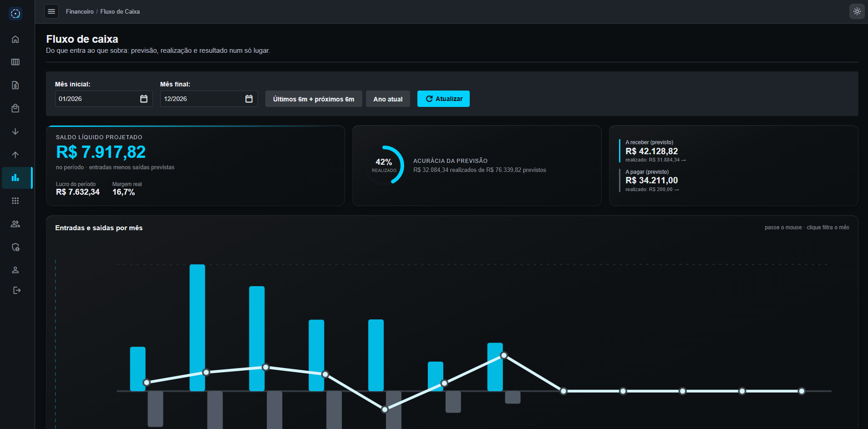Open calendar picker for Mês final
The image size is (868, 429).
click(x=249, y=99)
